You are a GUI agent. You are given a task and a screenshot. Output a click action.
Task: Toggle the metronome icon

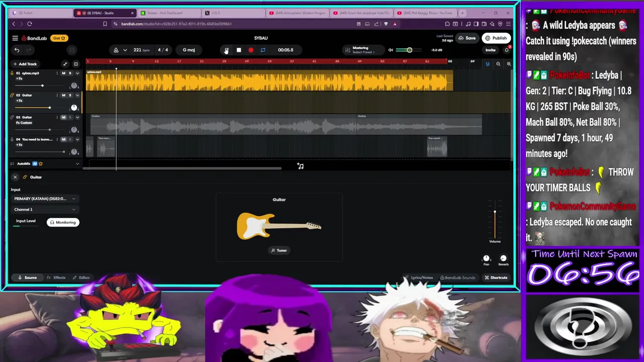(x=116, y=50)
